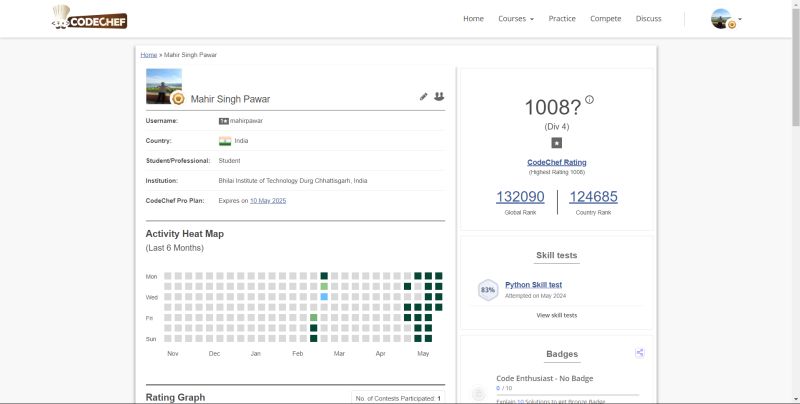Click the blue cell in activity heat map
The width and height of the screenshot is (800, 404).
coord(324,297)
